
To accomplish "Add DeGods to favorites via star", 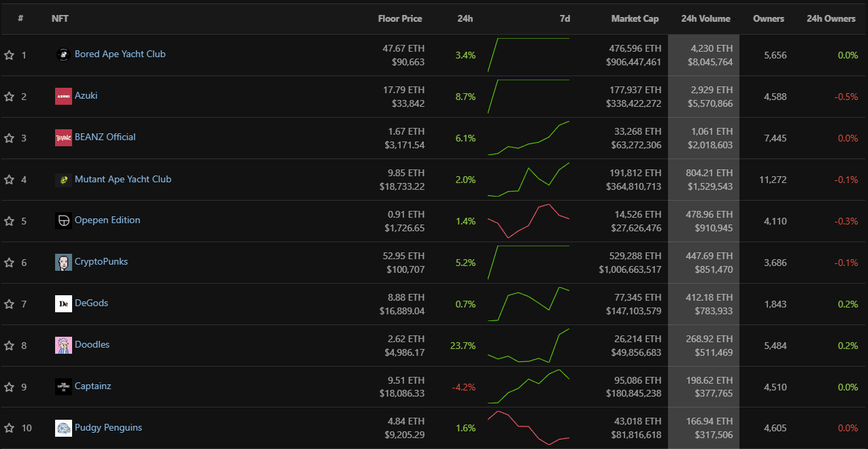I will coord(9,304).
